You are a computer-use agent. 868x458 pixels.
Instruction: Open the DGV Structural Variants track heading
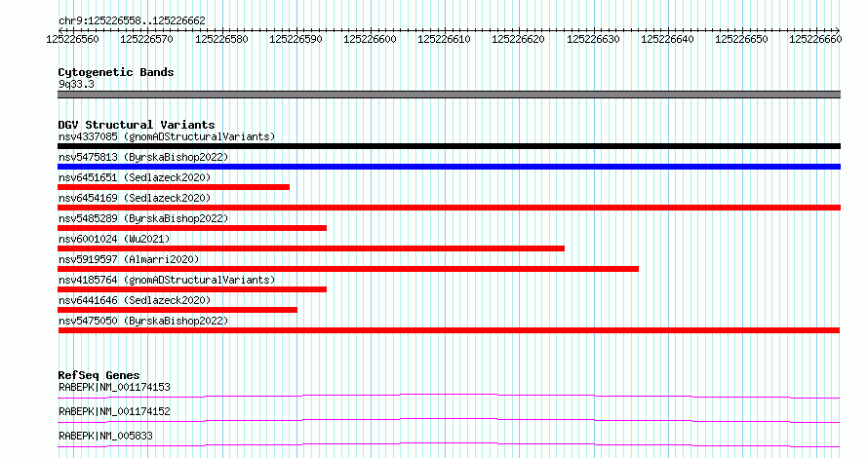[x=137, y=125]
